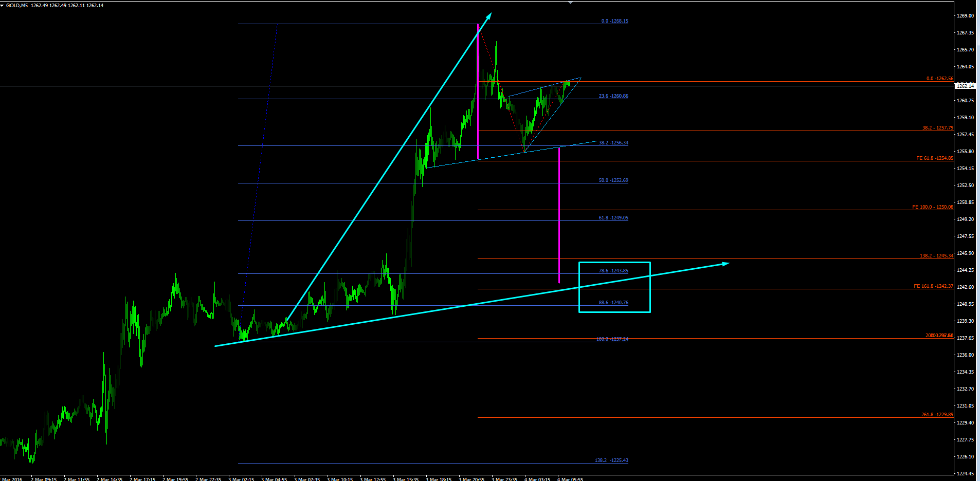980x481 pixels.
Task: Select the blue Fibonacci label 38.2 -1256.34
Action: (613, 143)
